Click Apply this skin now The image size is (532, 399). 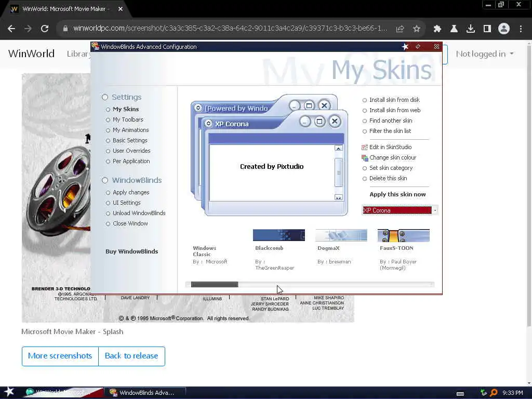(397, 195)
